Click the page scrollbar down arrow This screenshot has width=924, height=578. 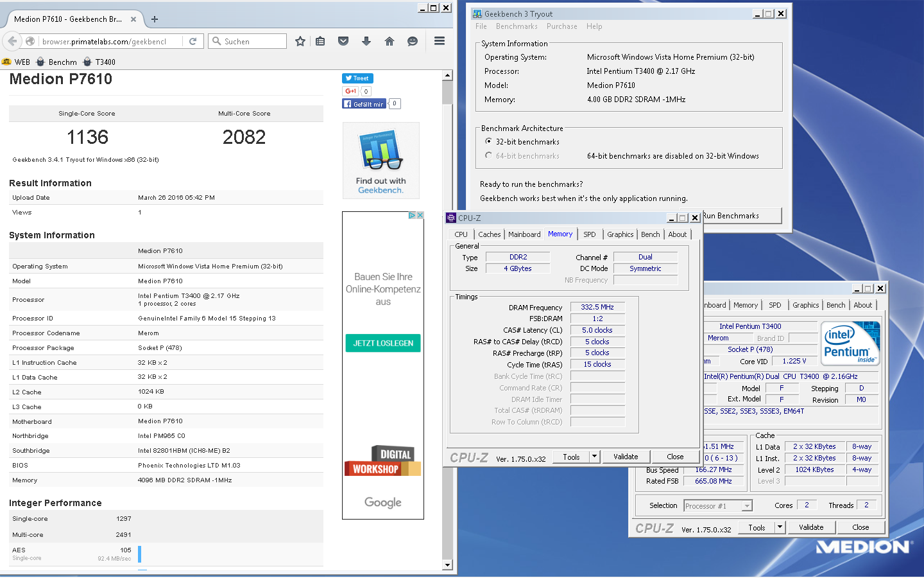tap(447, 565)
